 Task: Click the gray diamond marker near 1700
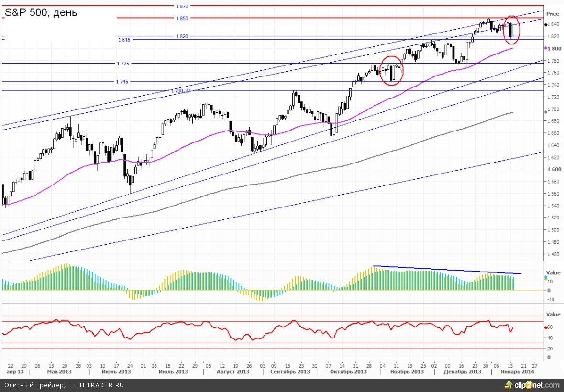(546, 111)
